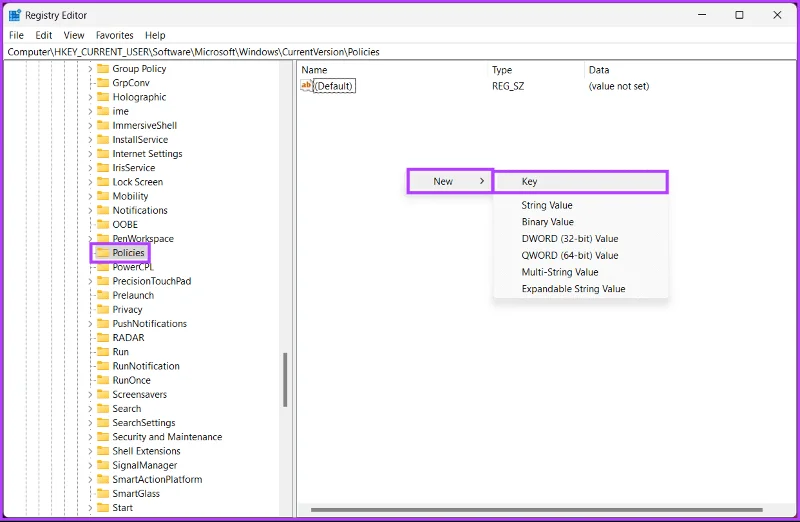Click the Lock Screen folder icon

tap(103, 182)
